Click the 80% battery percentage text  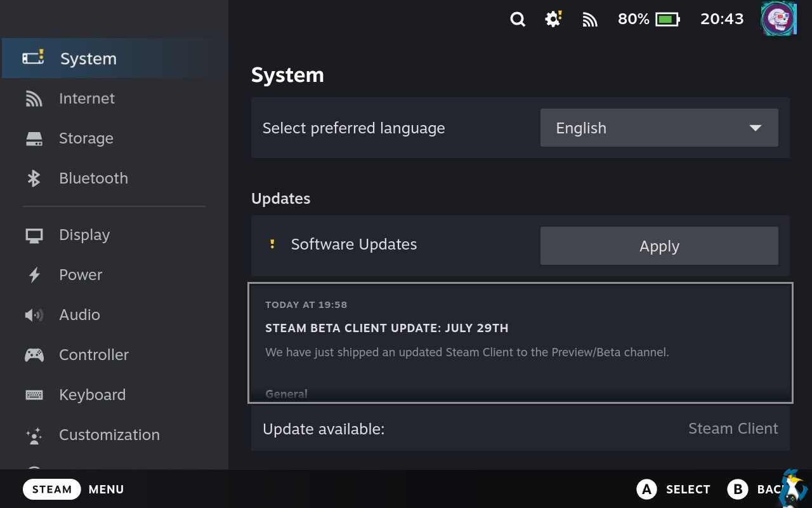coord(634,19)
